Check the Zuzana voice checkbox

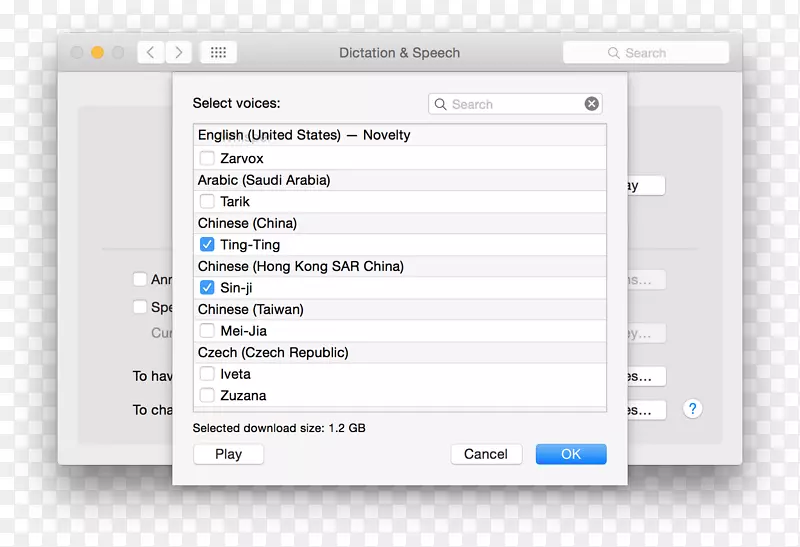207,395
